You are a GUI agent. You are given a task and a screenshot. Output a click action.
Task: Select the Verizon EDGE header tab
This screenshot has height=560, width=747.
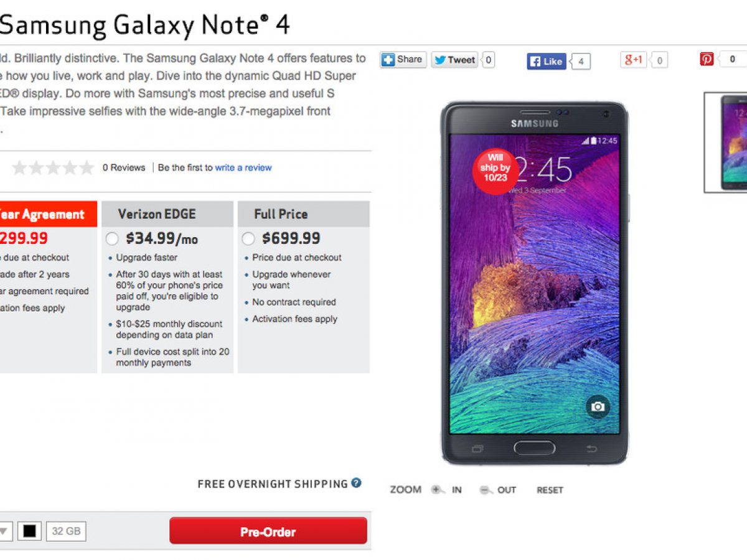click(x=167, y=214)
